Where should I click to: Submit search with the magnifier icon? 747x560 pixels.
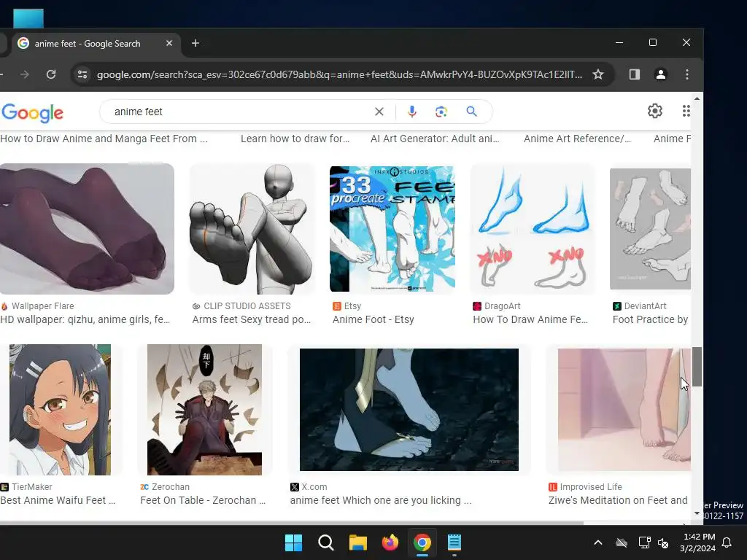pos(472,112)
